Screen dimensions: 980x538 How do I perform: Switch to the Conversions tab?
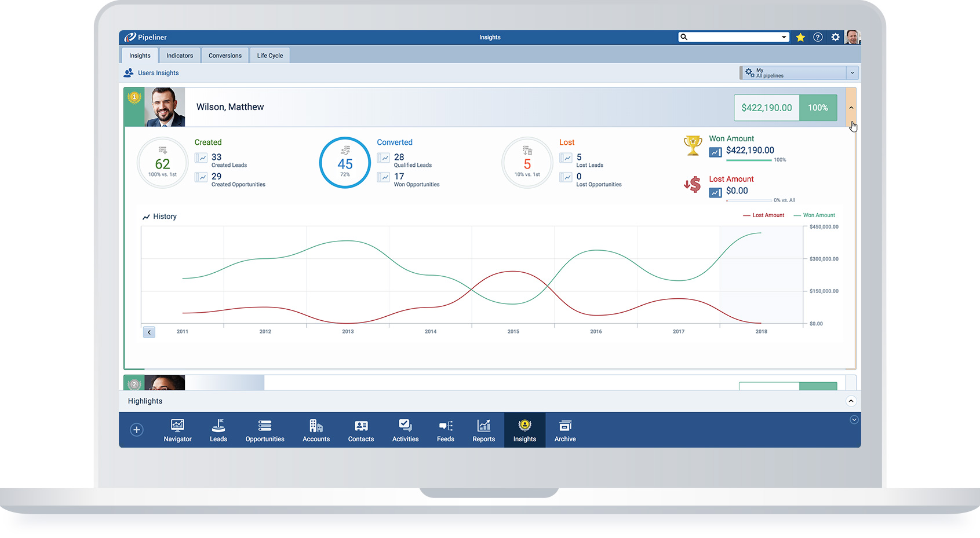point(225,55)
